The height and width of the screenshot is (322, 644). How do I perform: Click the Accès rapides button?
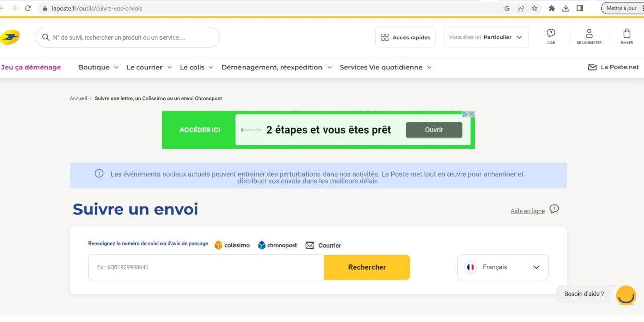405,37
